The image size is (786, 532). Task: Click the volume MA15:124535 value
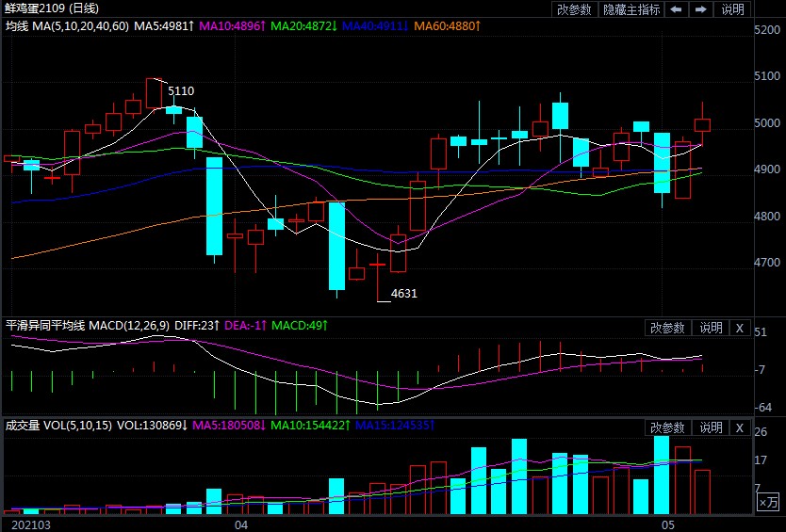coord(395,426)
